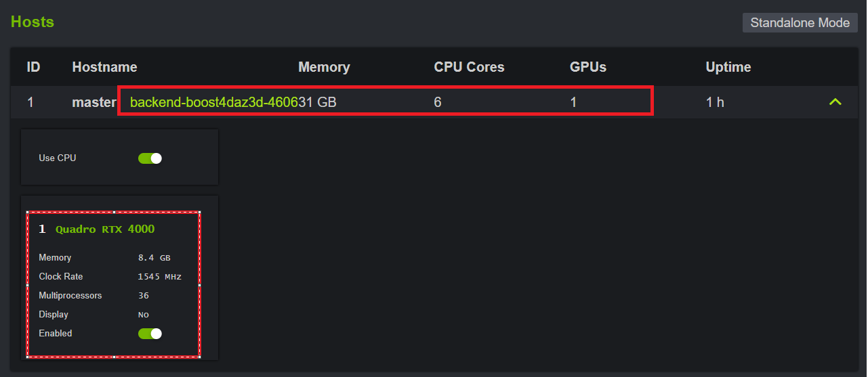This screenshot has width=868, height=377.
Task: Click the Hostname column header
Action: [104, 67]
